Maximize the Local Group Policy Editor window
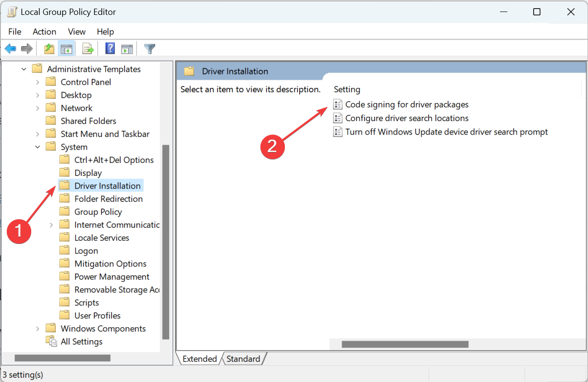This screenshot has width=588, height=382. tap(537, 12)
